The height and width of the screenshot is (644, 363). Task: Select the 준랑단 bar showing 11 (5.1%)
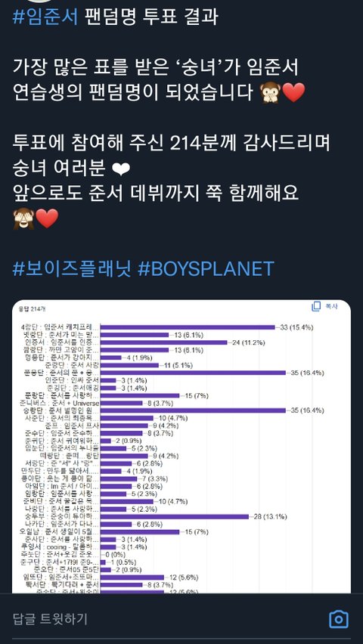[129, 365]
